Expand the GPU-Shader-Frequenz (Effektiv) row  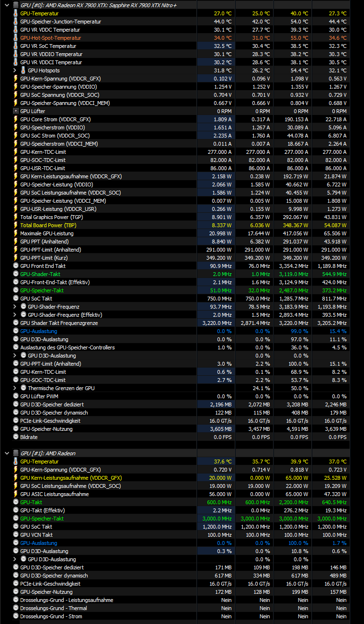[15, 315]
